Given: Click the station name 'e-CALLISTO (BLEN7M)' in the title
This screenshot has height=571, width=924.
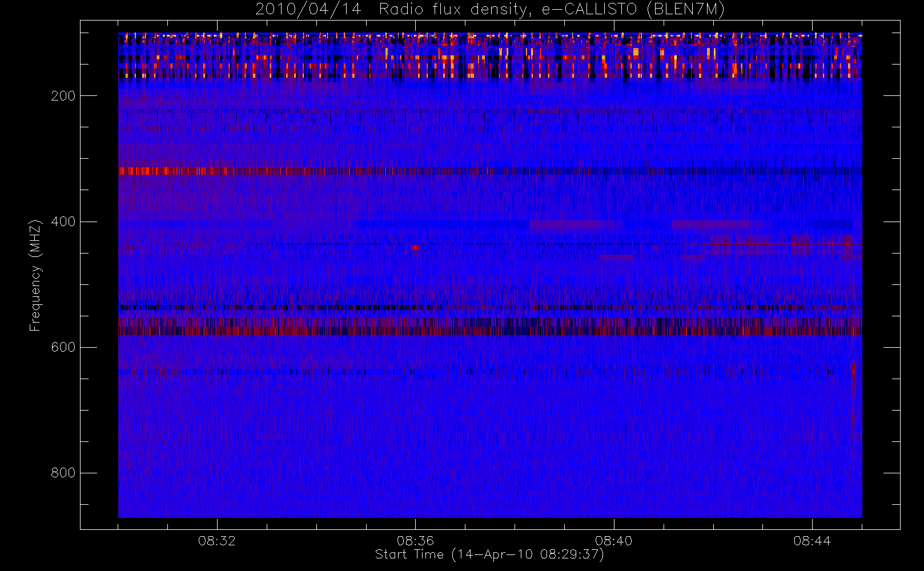Looking at the screenshot, I should point(633,10).
